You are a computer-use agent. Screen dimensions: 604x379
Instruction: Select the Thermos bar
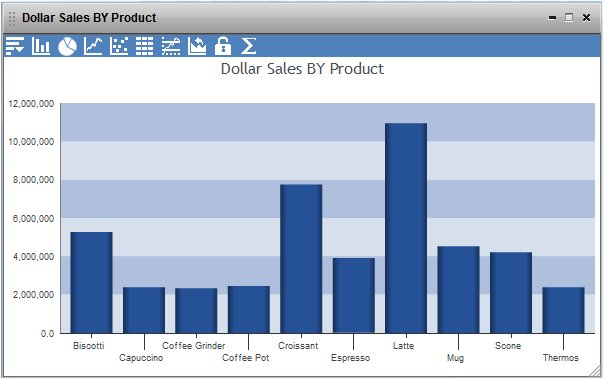564,310
